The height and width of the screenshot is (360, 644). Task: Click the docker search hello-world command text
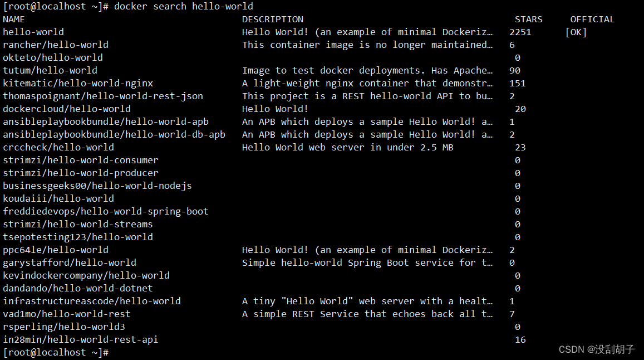(x=184, y=7)
